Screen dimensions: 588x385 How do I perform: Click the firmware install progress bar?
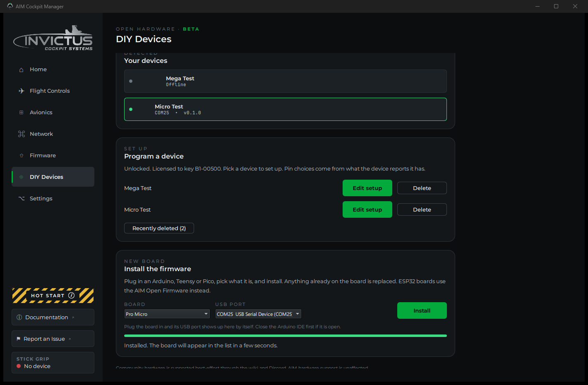[x=286, y=336]
